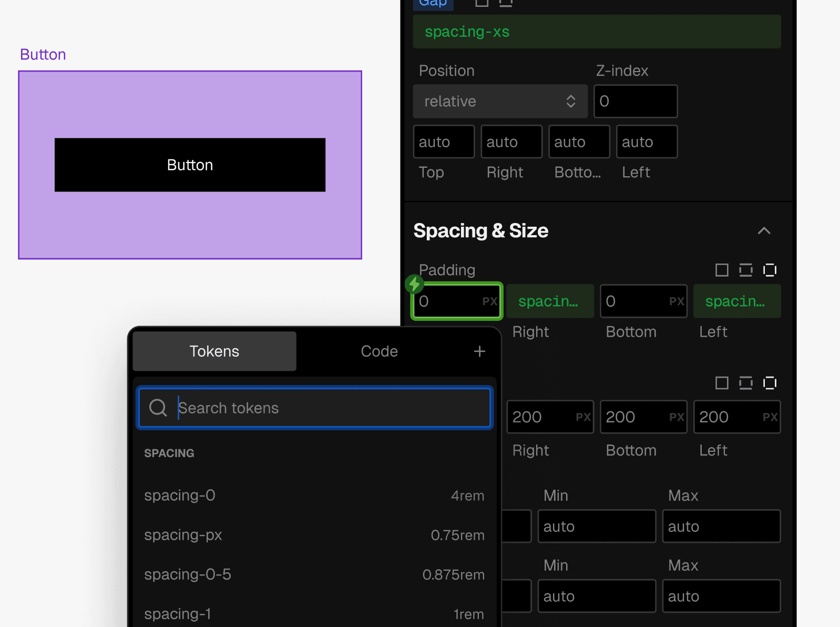Open the Position dropdown set to relative
840x627 pixels.
(x=500, y=102)
